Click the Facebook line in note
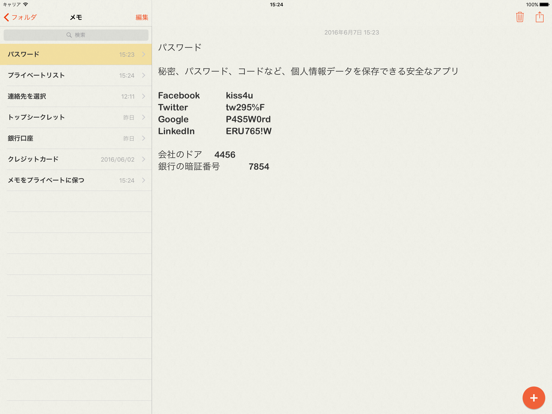This screenshot has height=414, width=552. tap(205, 95)
